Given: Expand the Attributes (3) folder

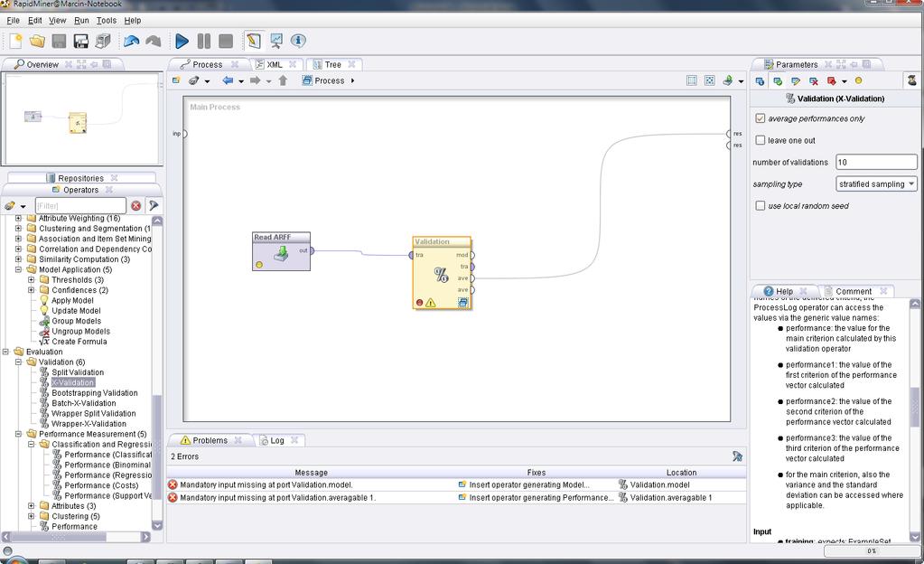Looking at the screenshot, I should click(x=32, y=506).
